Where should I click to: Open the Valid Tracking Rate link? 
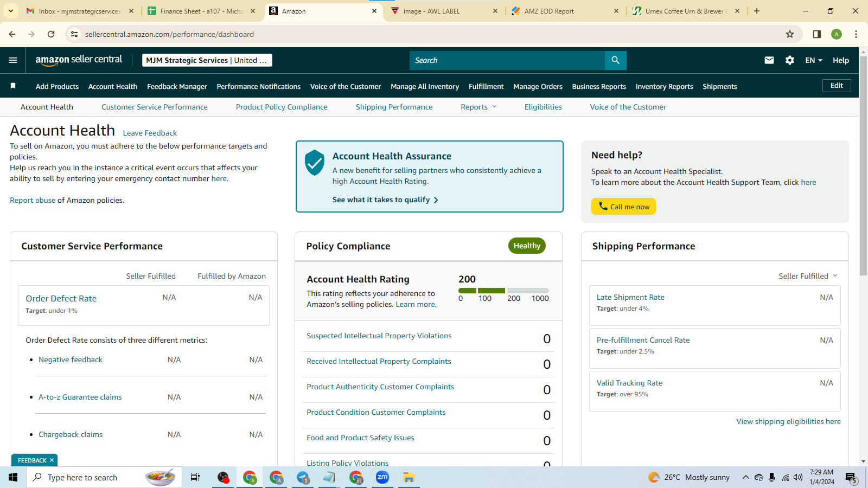[x=629, y=383]
